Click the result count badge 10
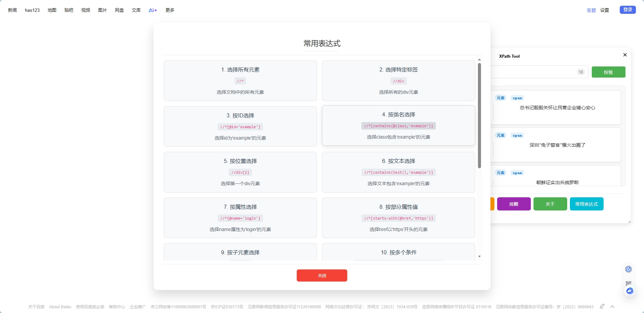This screenshot has width=644, height=313. [581, 72]
